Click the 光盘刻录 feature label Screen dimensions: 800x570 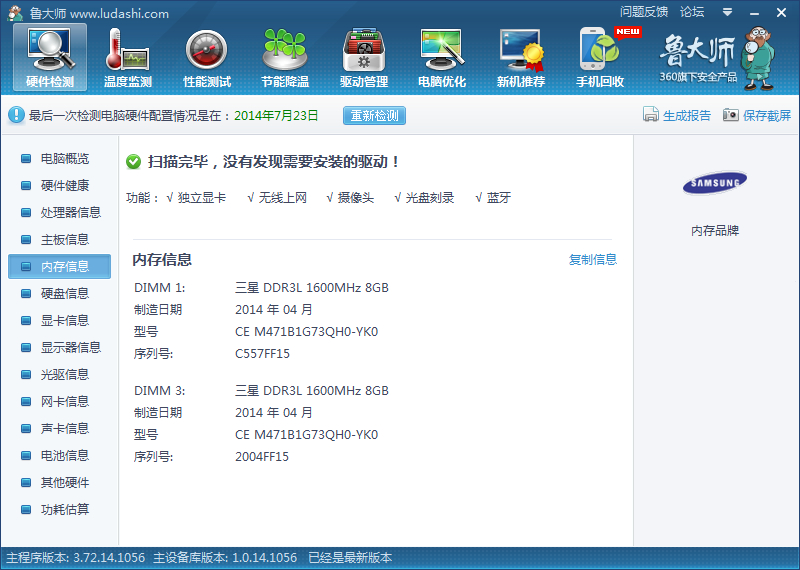[x=430, y=198]
